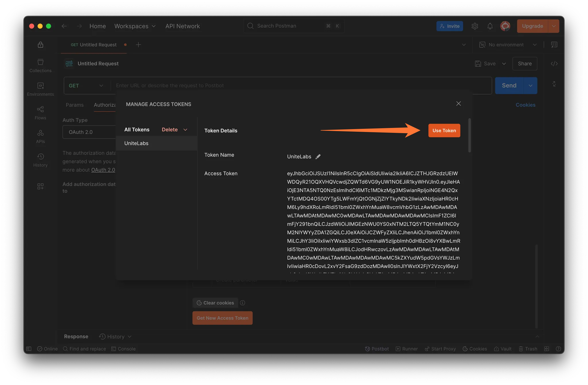Click the Send button
588x385 pixels.
point(509,85)
